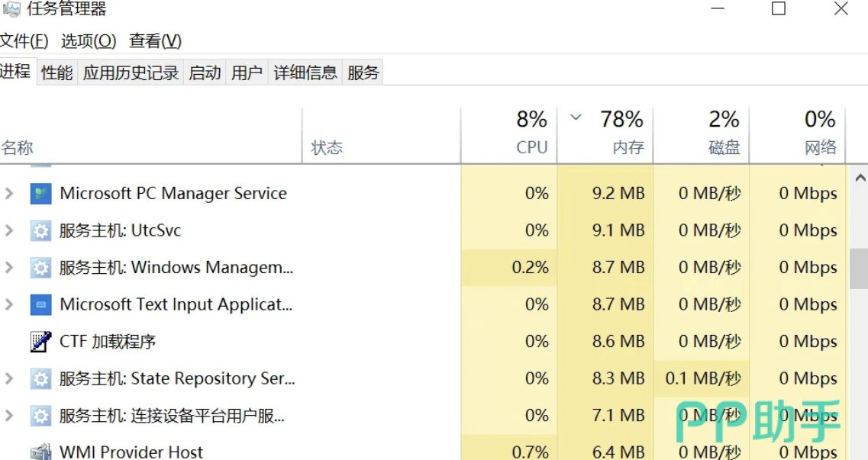Click the 连接设备平台用户服务 gear icon
Image resolution: width=868 pixels, height=460 pixels.
pyautogui.click(x=40, y=416)
